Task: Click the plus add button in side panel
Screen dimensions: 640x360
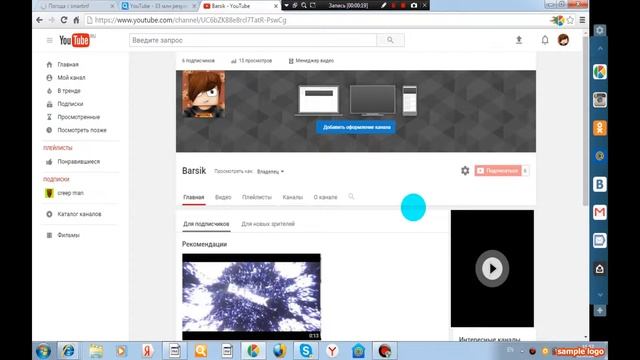Action: pos(600,311)
